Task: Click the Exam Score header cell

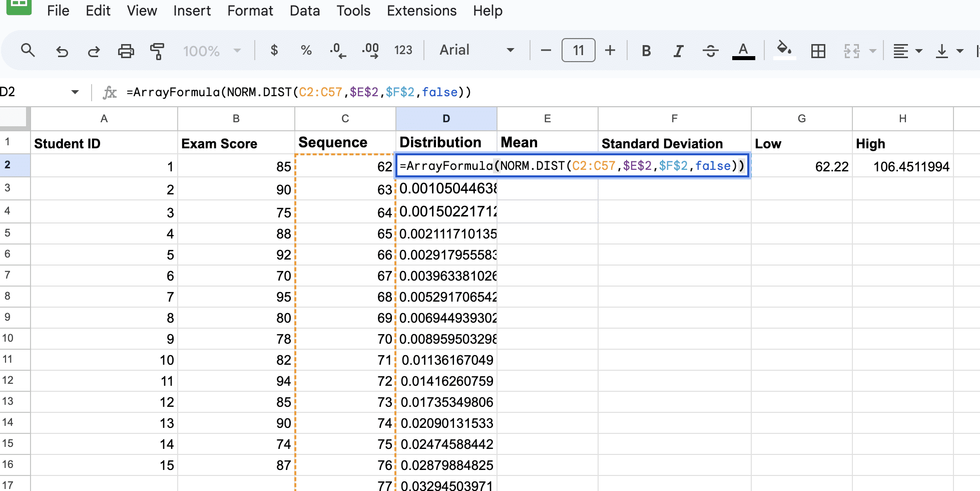Action: (236, 143)
